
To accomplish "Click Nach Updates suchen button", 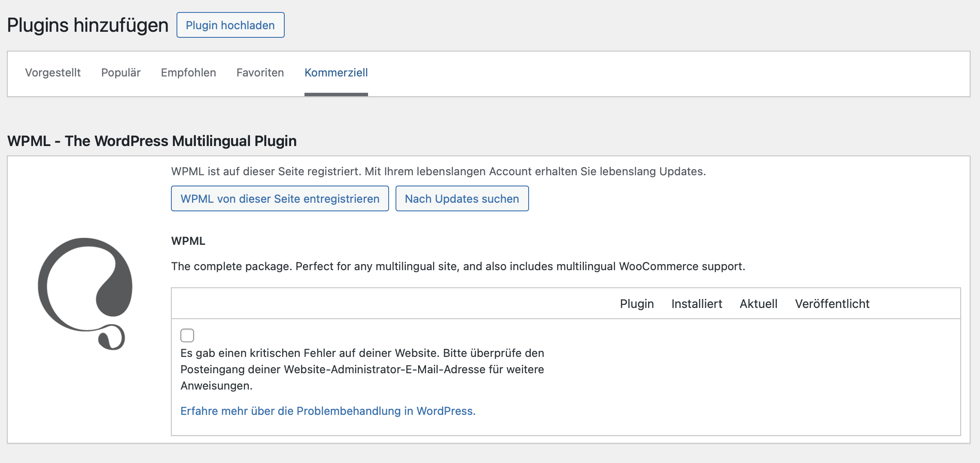I will 462,198.
